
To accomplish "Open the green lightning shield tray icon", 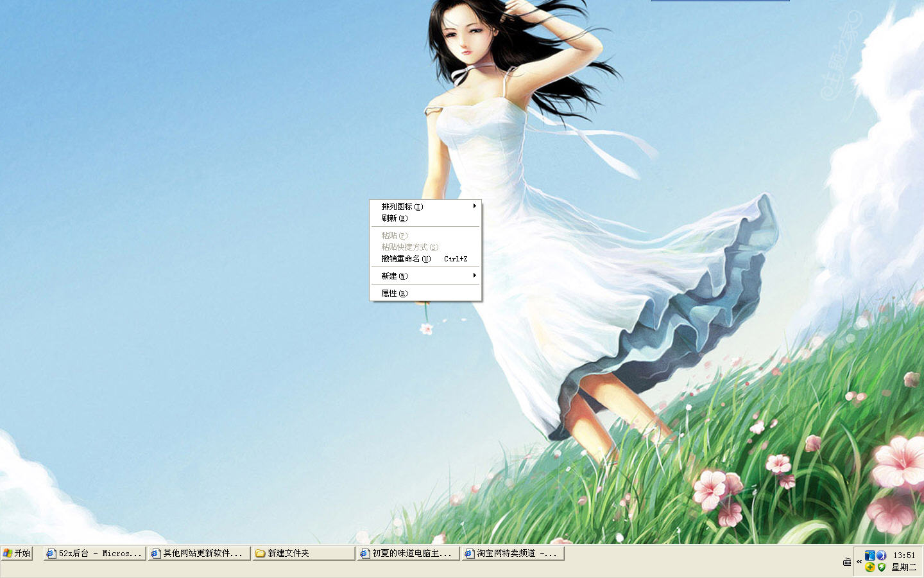I will pos(882,567).
